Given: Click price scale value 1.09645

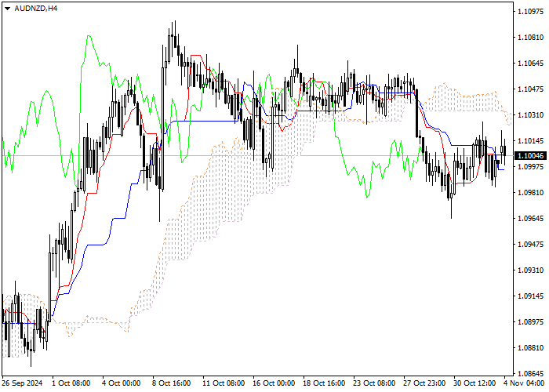Looking at the screenshot, I should pyautogui.click(x=530, y=219).
